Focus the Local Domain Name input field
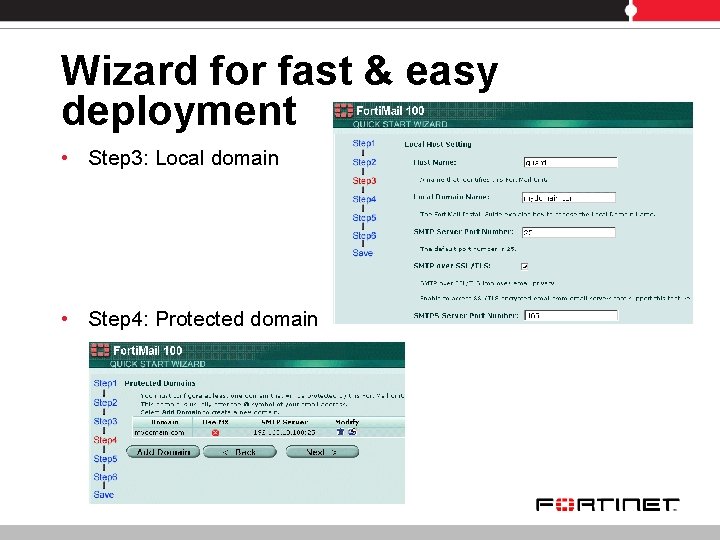 tap(568, 198)
